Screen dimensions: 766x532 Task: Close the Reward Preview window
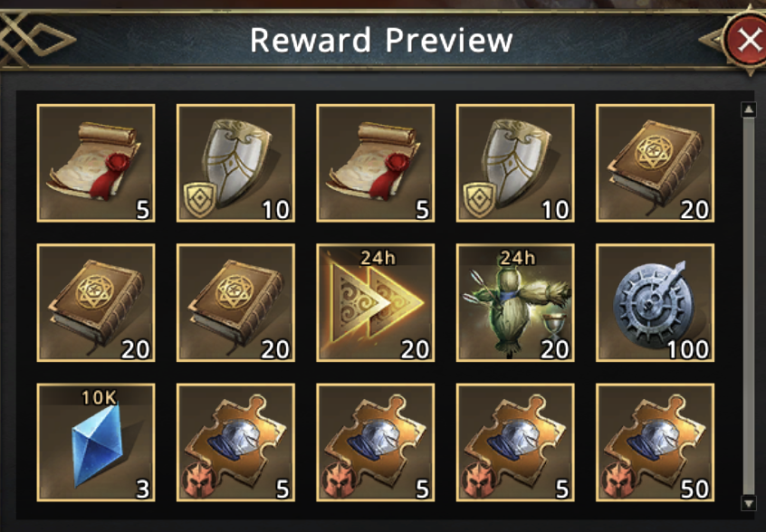click(747, 40)
